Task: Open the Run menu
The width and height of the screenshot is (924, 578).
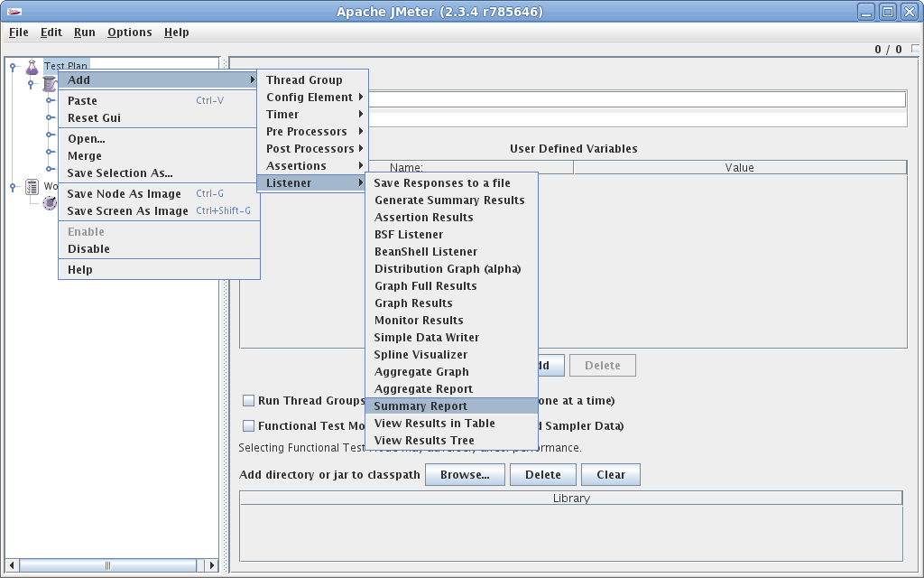Action: click(84, 33)
